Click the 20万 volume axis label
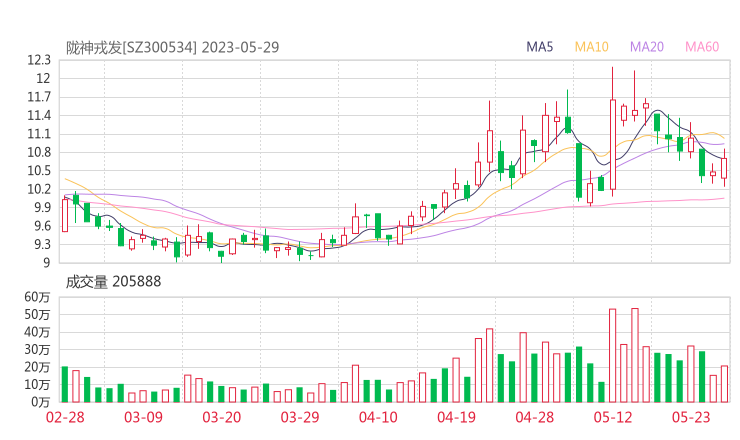This screenshot has width=740, height=440. click(x=37, y=367)
